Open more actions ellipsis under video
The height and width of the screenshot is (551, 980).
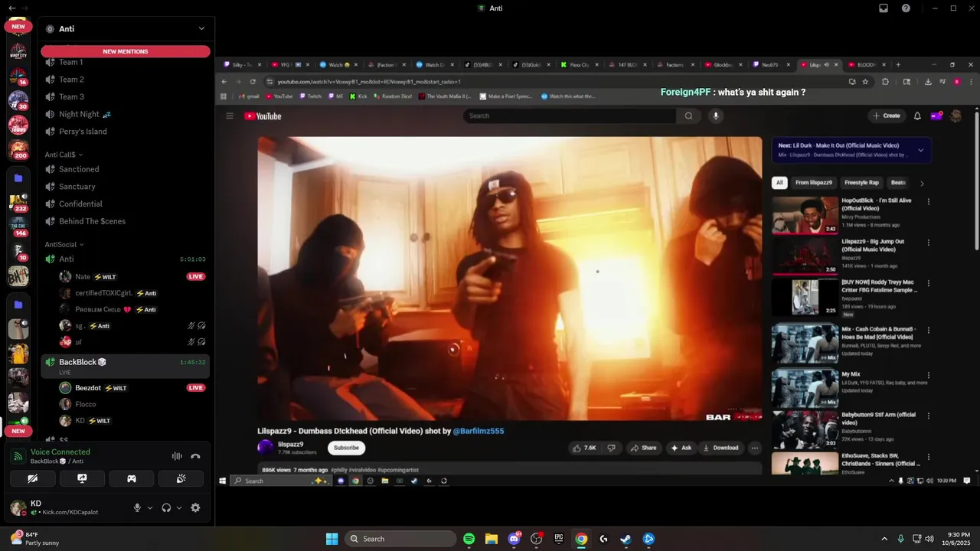click(755, 448)
